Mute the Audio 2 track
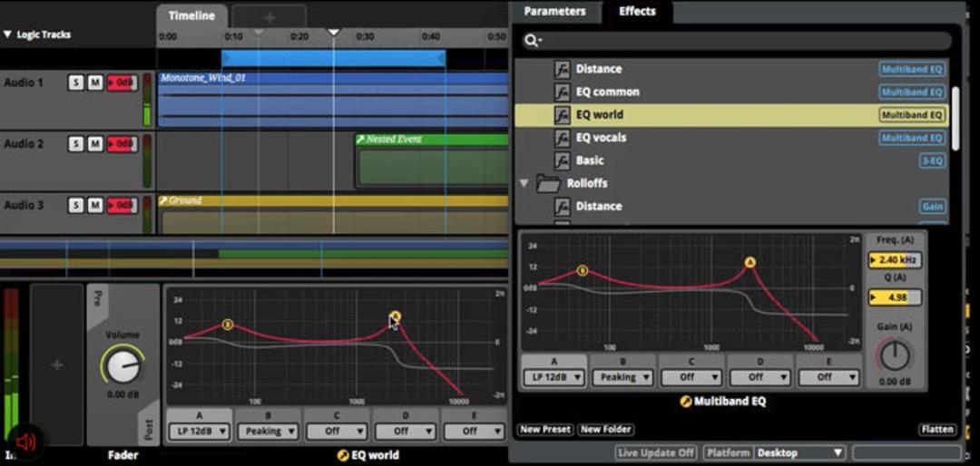 [x=95, y=144]
